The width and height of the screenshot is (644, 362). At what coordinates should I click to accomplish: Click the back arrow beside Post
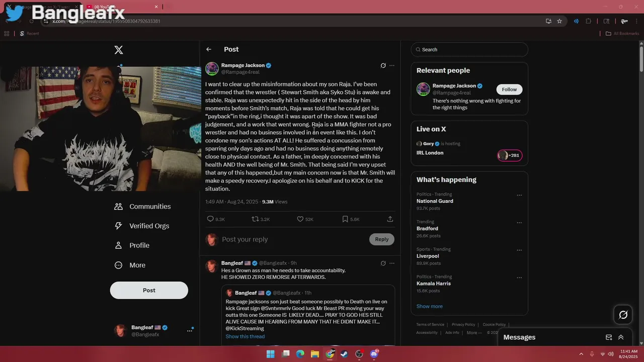[209, 49]
